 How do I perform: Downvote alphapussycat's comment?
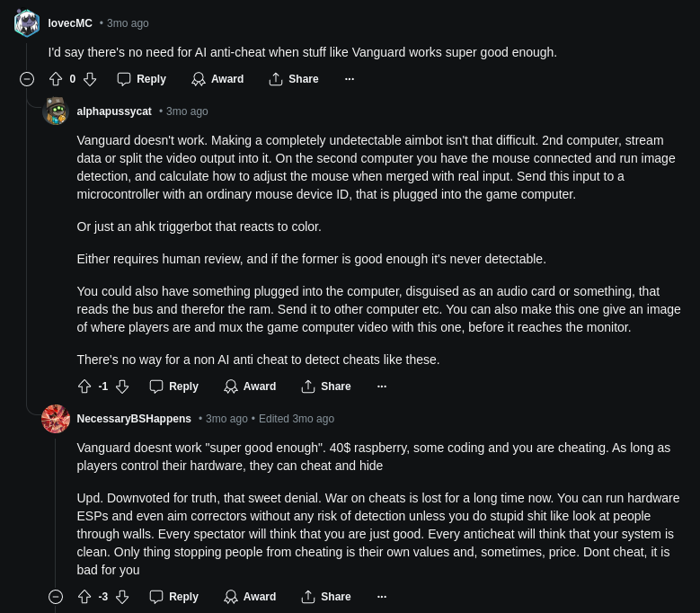pyautogui.click(x=122, y=386)
